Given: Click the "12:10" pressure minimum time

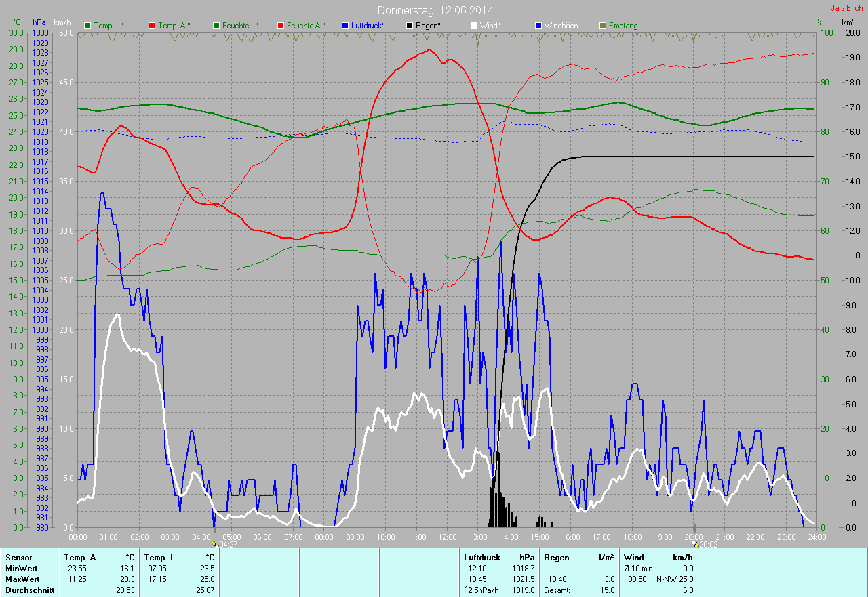Looking at the screenshot, I should 477,569.
